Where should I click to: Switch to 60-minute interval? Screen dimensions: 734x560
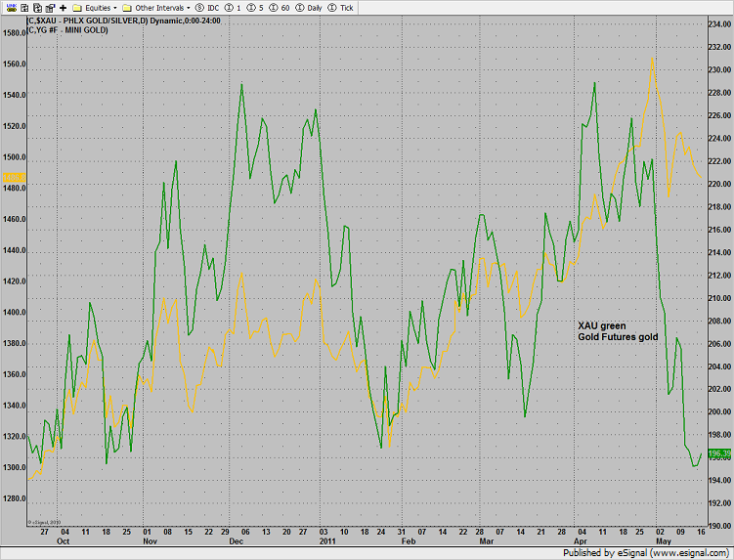click(x=280, y=8)
